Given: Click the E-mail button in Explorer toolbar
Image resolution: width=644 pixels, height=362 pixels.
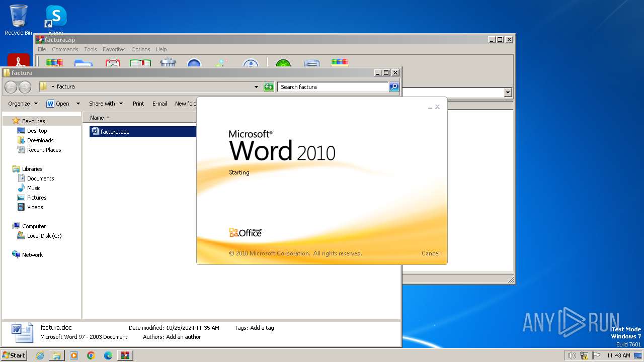Looking at the screenshot, I should [x=159, y=104].
